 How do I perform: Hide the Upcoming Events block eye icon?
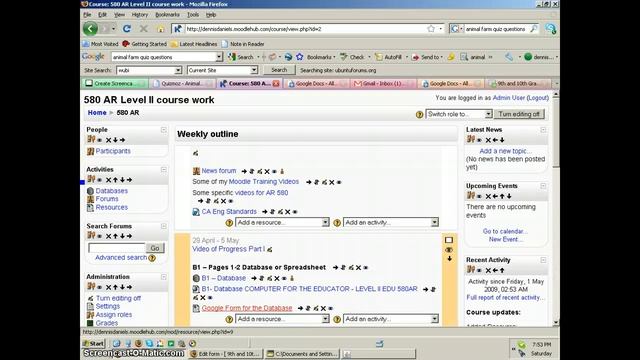click(480, 197)
